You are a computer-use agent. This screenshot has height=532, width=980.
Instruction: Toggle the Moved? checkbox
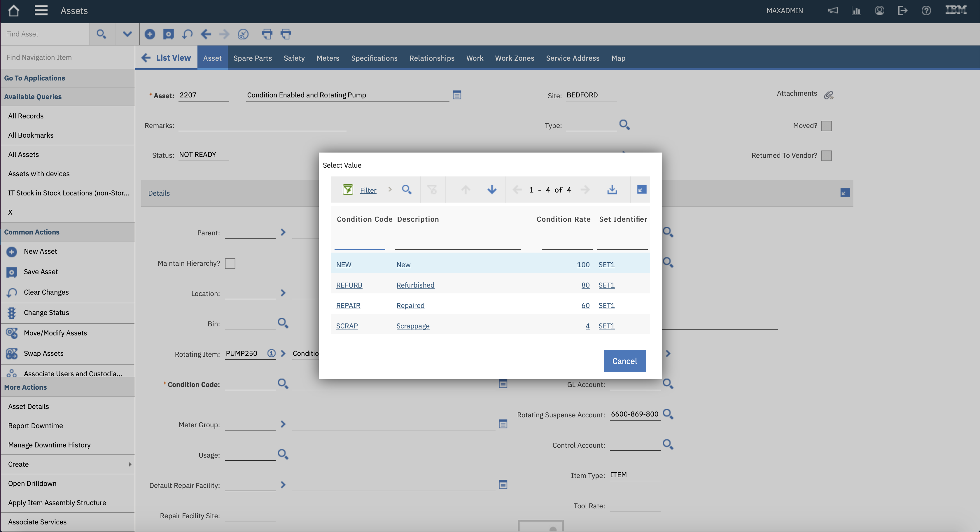(x=826, y=126)
